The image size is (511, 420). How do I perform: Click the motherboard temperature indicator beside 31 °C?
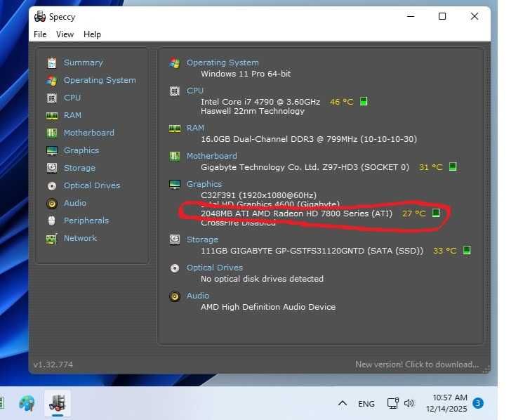[x=453, y=166]
